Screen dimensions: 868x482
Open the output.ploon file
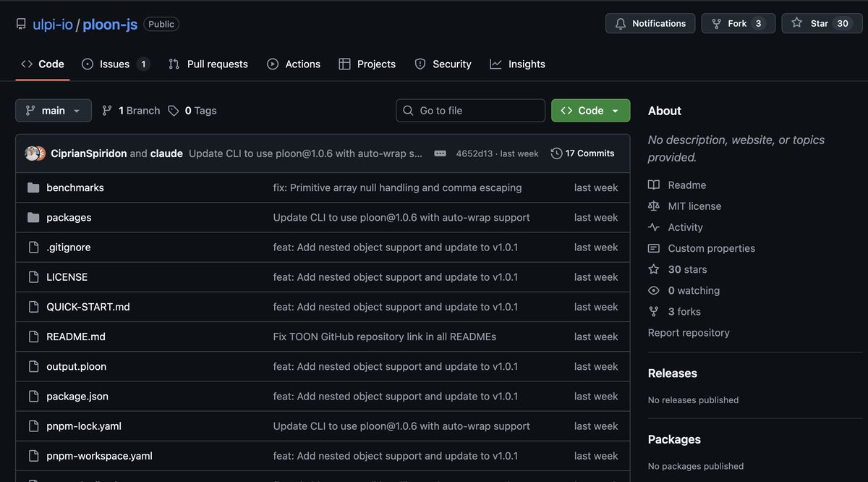coord(77,366)
